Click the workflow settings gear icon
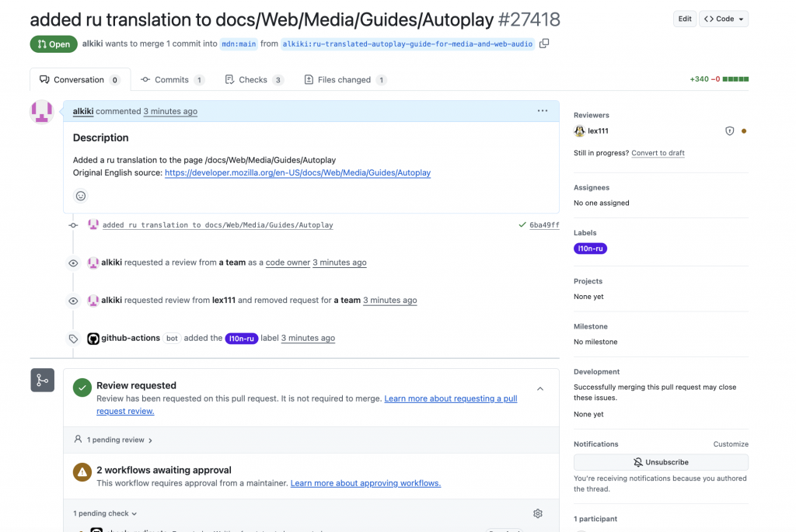 coord(537,513)
